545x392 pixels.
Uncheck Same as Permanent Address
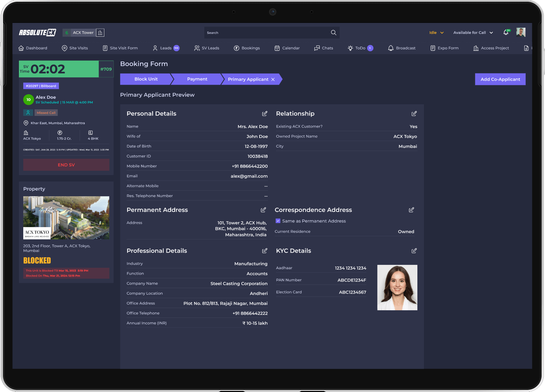pyautogui.click(x=278, y=221)
